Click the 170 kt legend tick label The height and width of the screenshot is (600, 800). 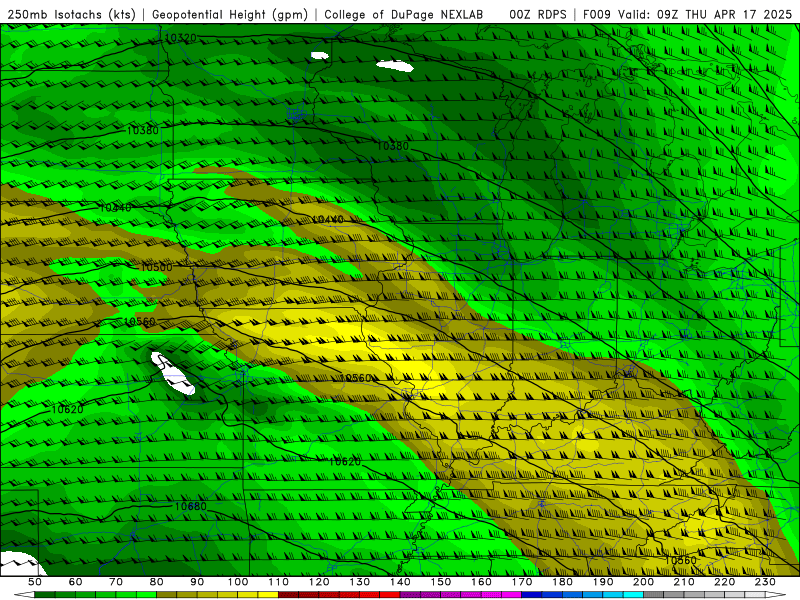point(522,582)
